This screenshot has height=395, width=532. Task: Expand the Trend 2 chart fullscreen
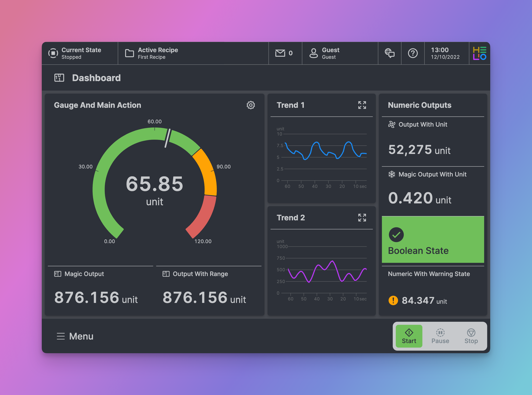coord(362,218)
